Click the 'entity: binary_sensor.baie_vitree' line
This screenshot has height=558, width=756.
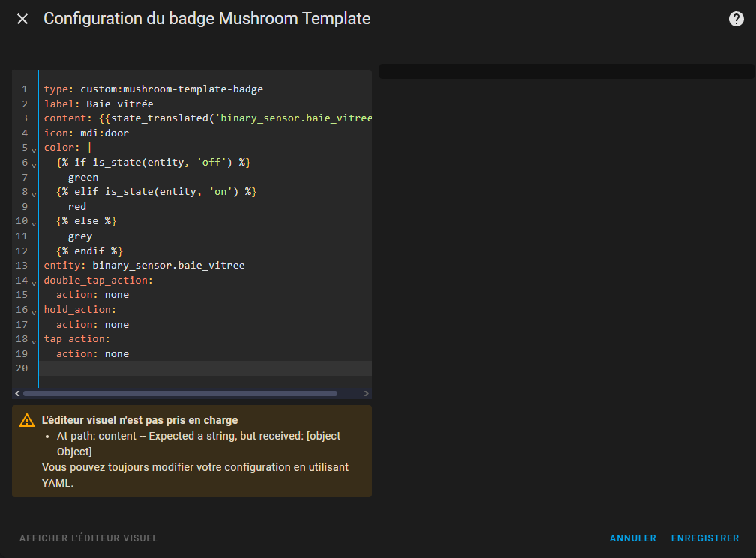pos(144,265)
